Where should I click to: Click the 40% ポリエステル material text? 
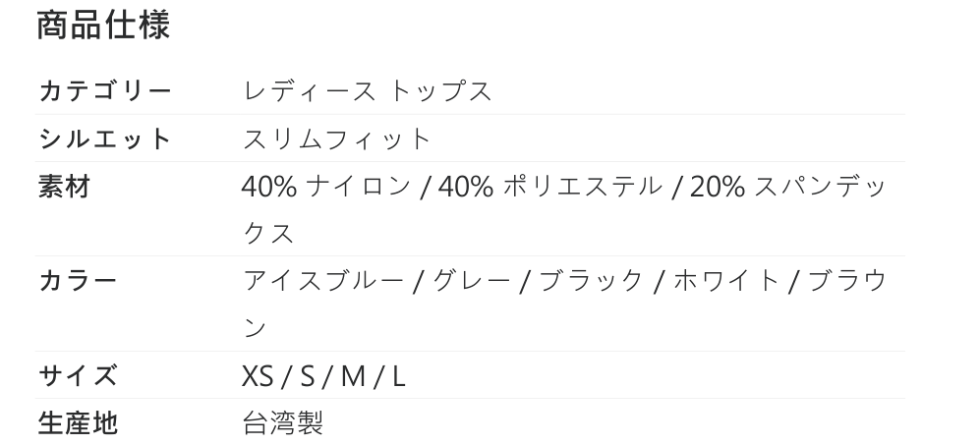pos(550,187)
